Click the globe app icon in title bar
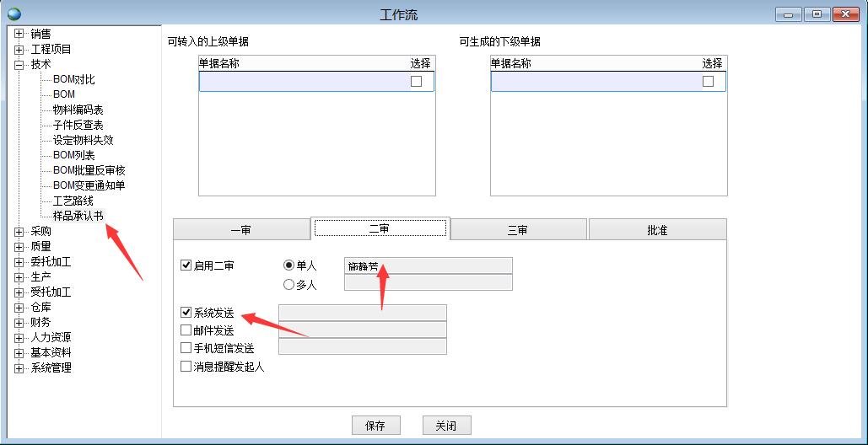The height and width of the screenshot is (445, 868). [x=13, y=13]
